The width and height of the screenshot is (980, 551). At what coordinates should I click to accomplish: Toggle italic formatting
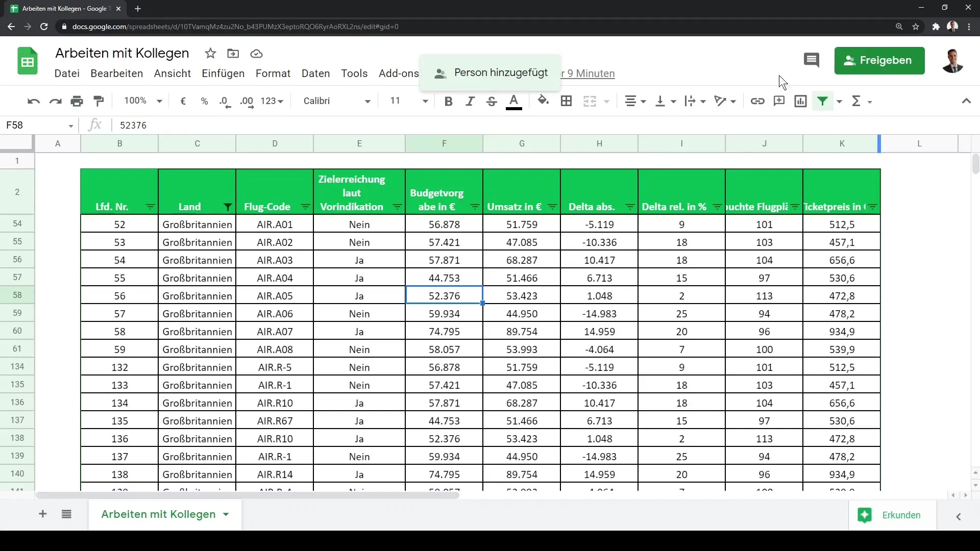[470, 101]
